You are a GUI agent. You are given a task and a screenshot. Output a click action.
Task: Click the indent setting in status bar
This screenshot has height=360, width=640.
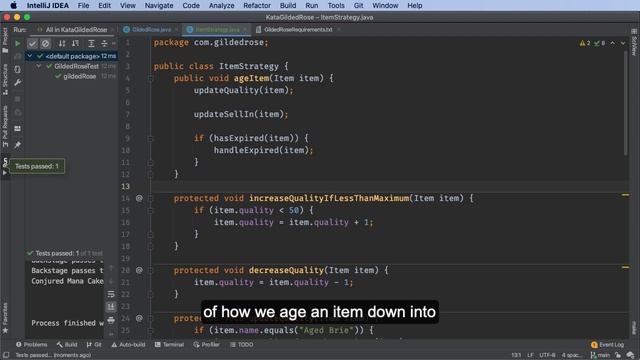(x=572, y=355)
